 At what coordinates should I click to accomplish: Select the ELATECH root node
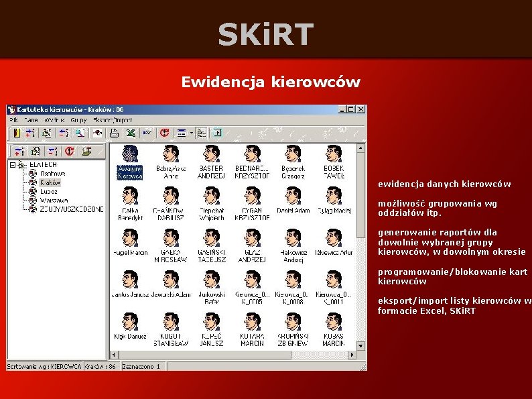[x=43, y=165]
